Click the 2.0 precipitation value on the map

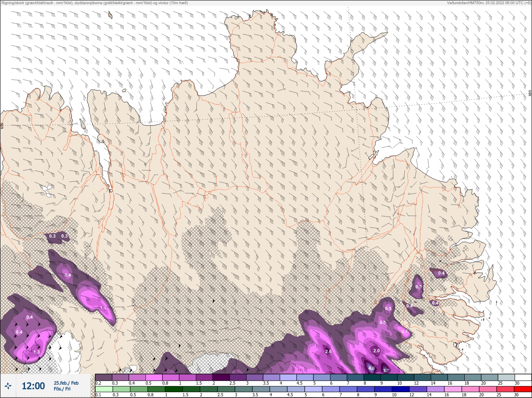click(377, 351)
